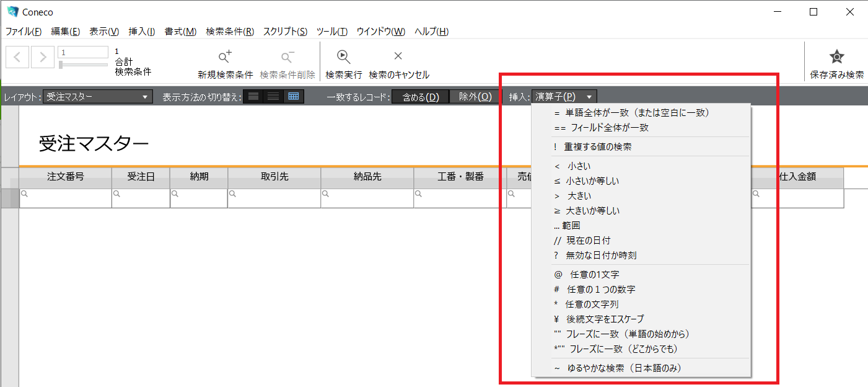This screenshot has width=868, height=387.
Task: Choose 後続文字をエスケープ operator
Action: (641, 319)
